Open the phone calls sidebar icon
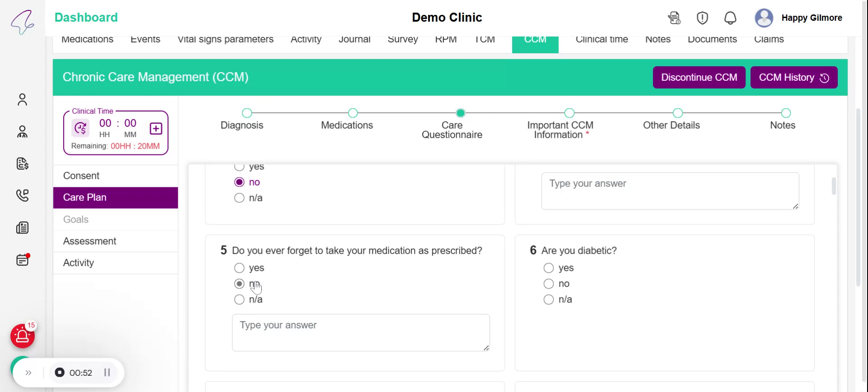 22,195
